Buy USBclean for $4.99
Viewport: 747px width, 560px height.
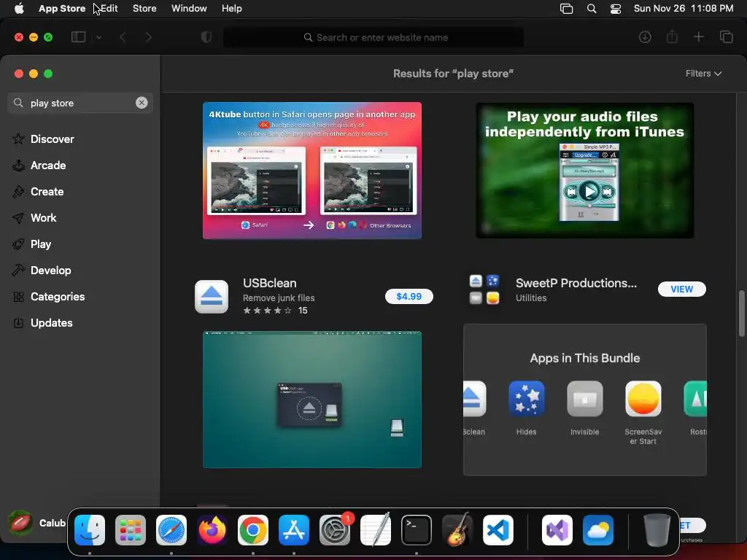coord(409,296)
